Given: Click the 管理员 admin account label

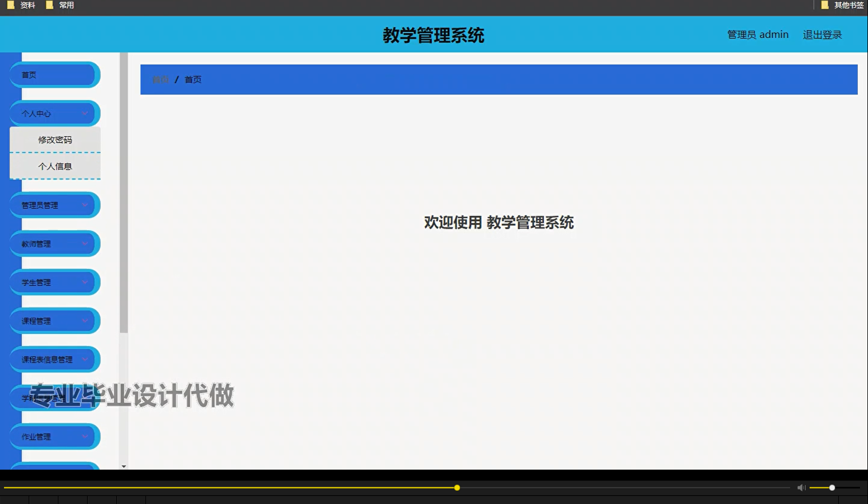Looking at the screenshot, I should click(x=757, y=34).
